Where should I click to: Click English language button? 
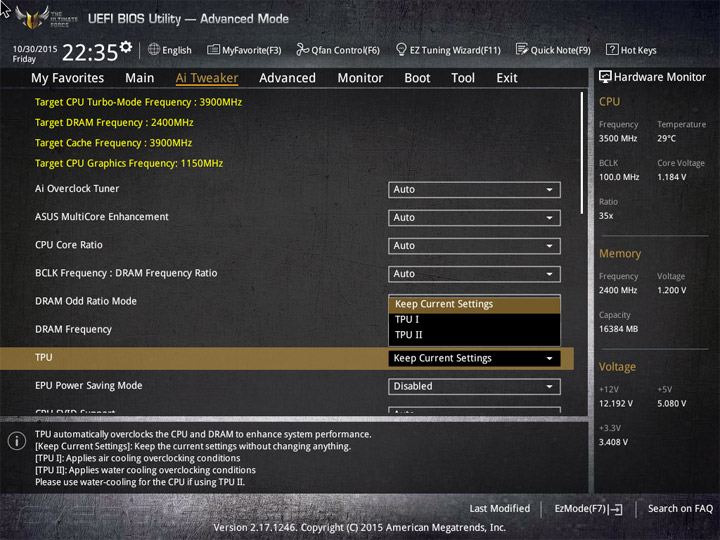177,50
